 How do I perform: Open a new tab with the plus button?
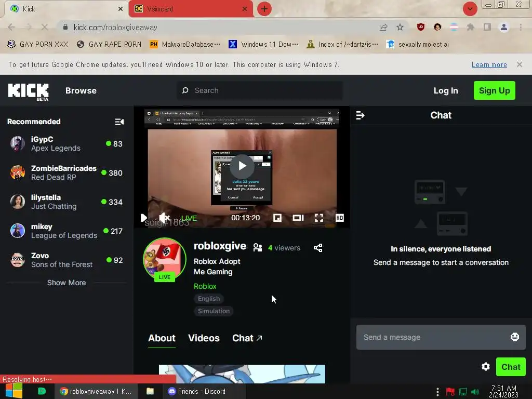[264, 9]
